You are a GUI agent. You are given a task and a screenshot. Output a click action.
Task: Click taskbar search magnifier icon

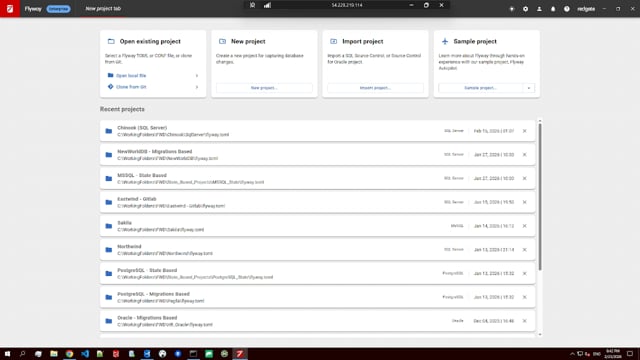(22, 354)
